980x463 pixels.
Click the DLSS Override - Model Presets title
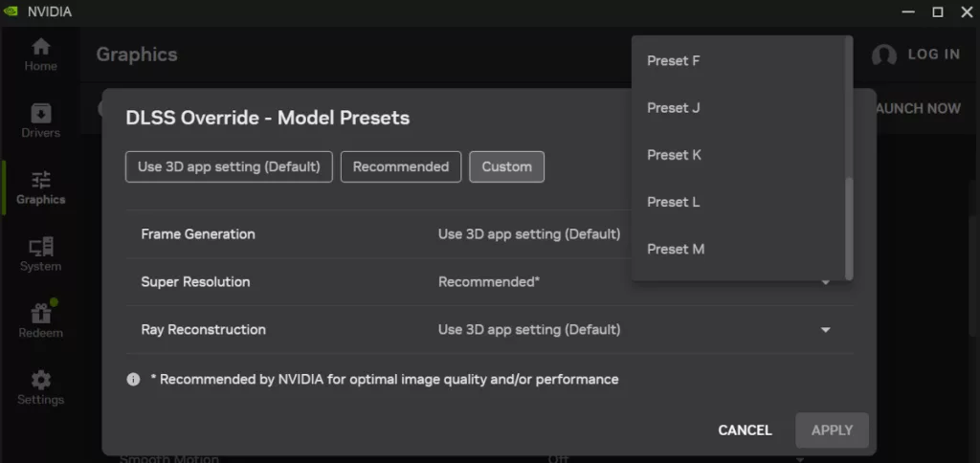(268, 118)
